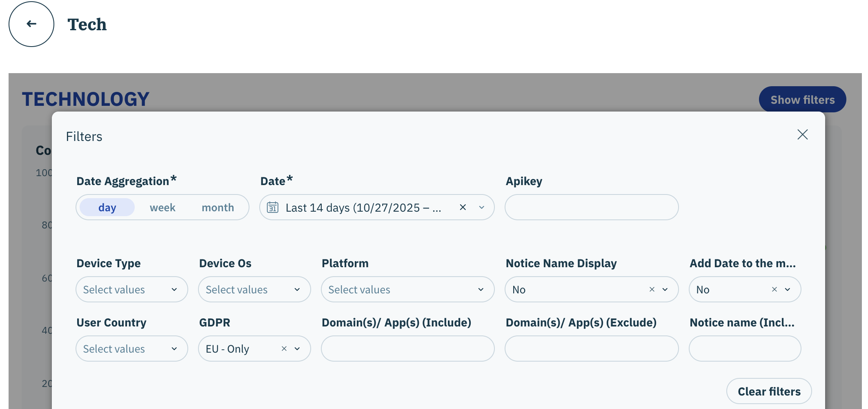Open the Device Type dropdown

coord(131,289)
